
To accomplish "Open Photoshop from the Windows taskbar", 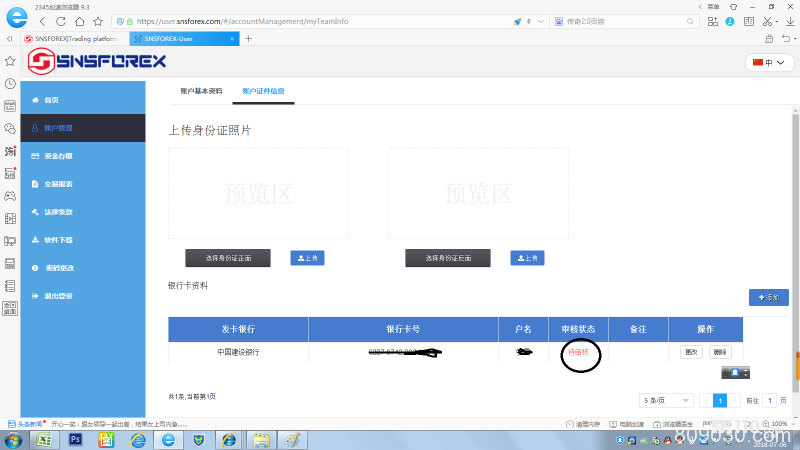I will click(75, 439).
